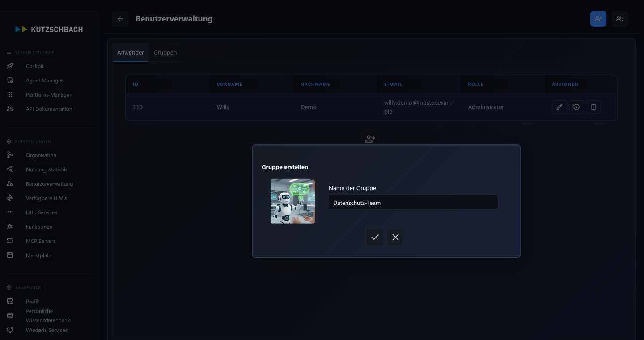Viewport: 644px width, 340px height.
Task: Open Funktionen in sidebar
Action: click(x=39, y=227)
